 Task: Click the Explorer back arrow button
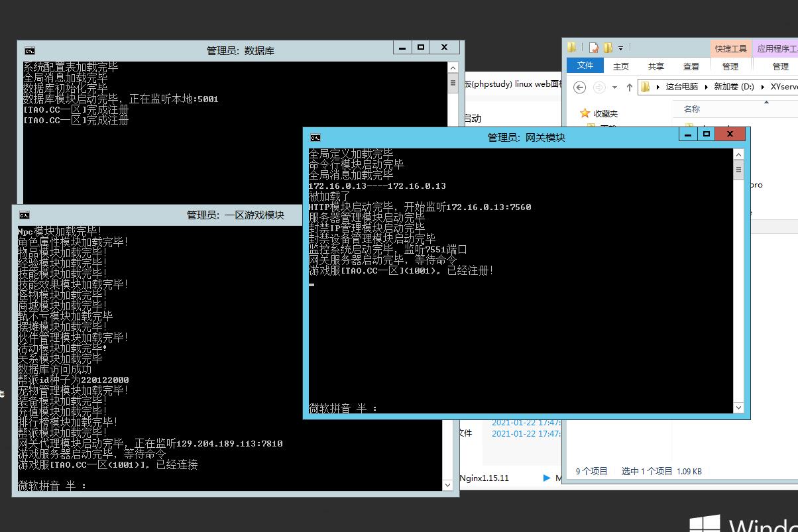579,87
